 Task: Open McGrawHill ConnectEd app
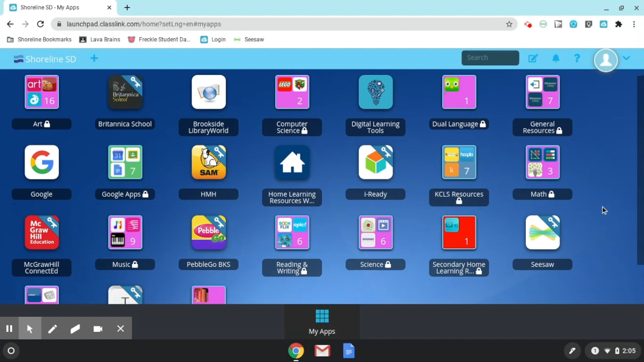pos(42,232)
